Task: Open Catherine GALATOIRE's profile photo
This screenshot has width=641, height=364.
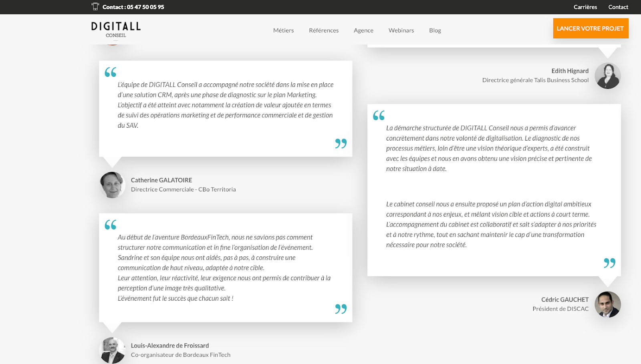Action: tap(112, 185)
